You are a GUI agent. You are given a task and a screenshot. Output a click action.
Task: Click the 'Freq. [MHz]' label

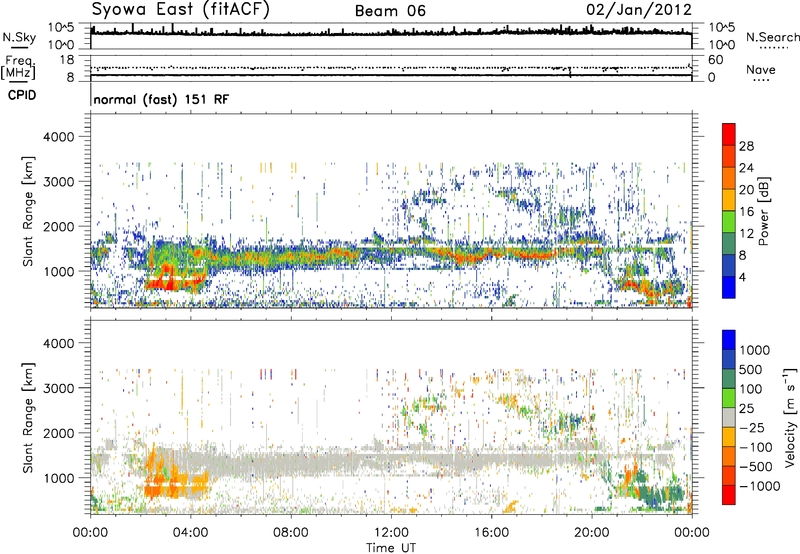coord(19,67)
